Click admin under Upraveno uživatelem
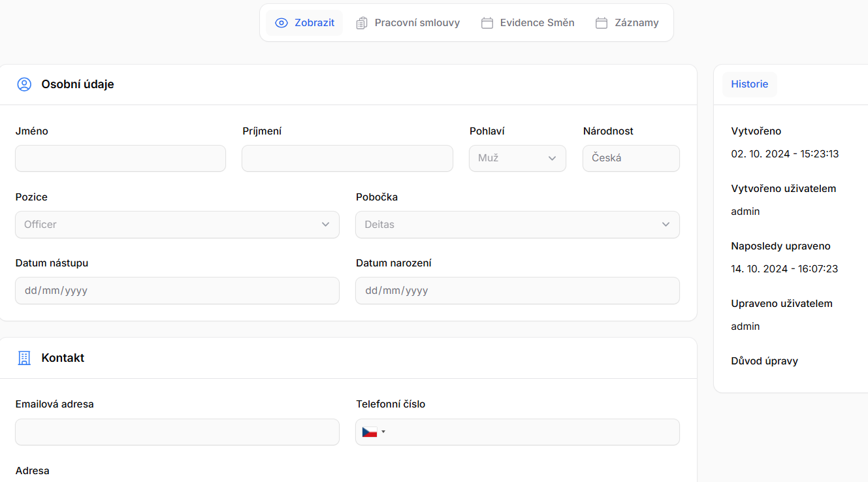 [x=745, y=327]
